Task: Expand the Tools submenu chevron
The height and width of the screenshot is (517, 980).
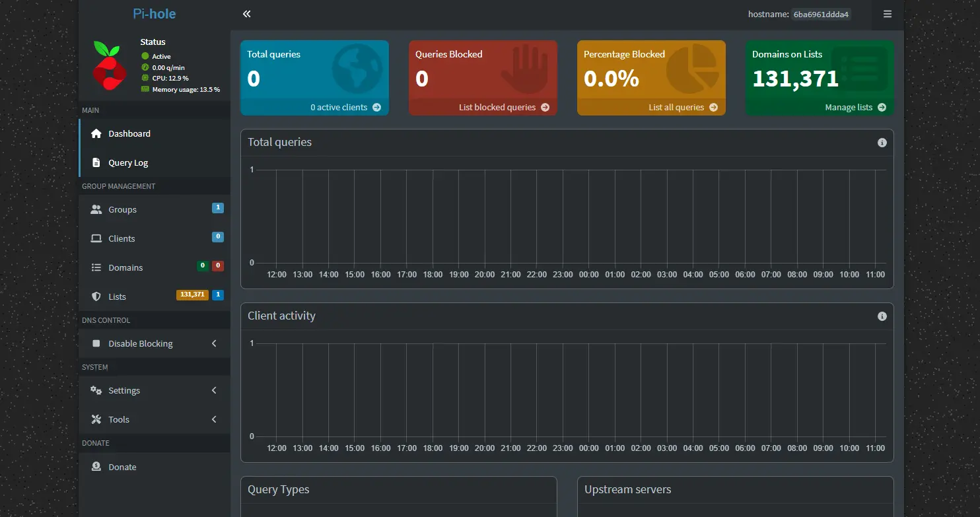Action: 214,419
